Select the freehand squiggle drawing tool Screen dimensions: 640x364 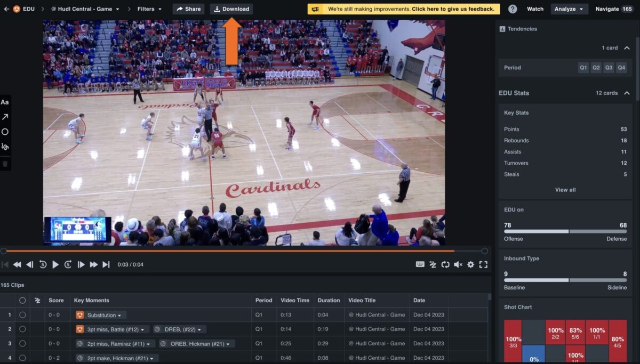tap(5, 147)
